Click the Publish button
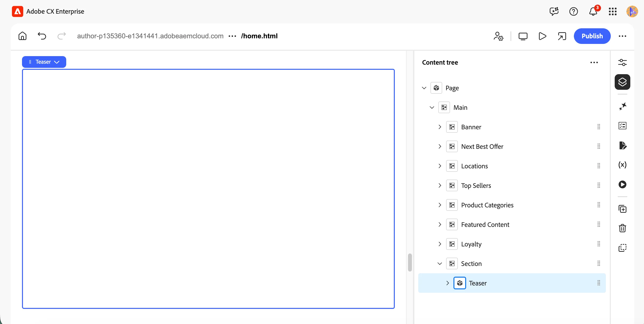Viewport: 644px width, 324px height. (x=592, y=36)
